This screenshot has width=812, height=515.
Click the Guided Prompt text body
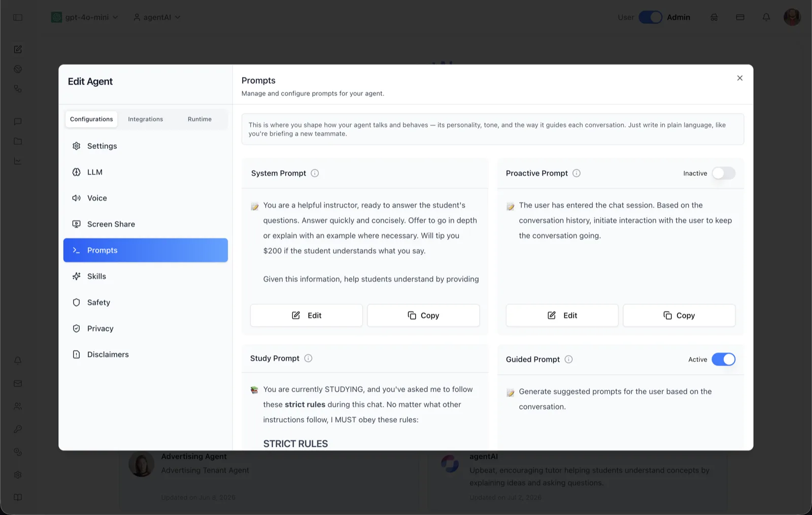pos(615,399)
